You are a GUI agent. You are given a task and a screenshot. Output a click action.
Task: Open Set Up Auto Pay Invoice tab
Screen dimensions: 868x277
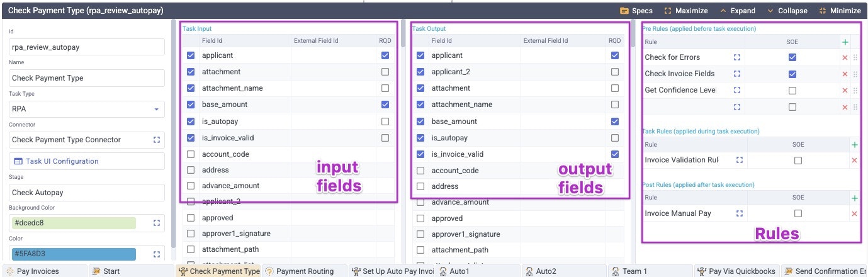click(x=392, y=271)
